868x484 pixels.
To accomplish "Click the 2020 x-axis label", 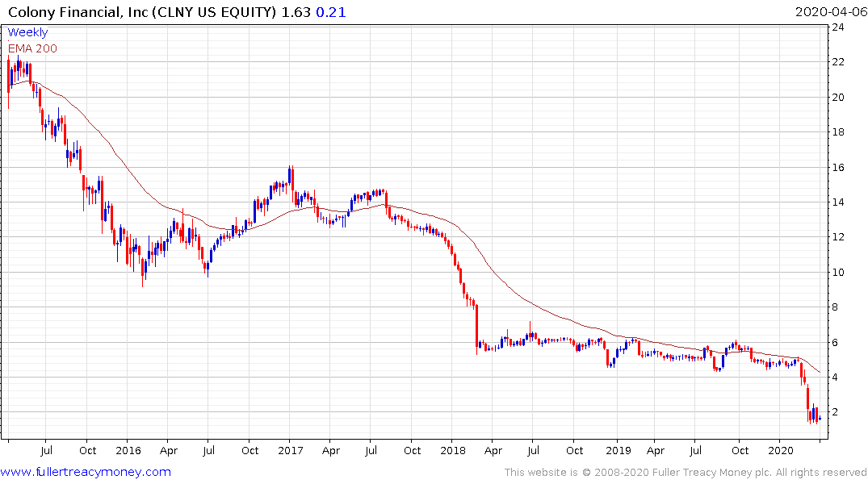I will coord(781,451).
